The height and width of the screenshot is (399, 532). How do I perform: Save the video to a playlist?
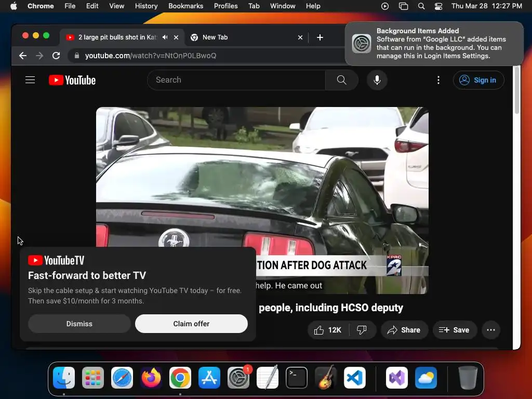pyautogui.click(x=454, y=330)
